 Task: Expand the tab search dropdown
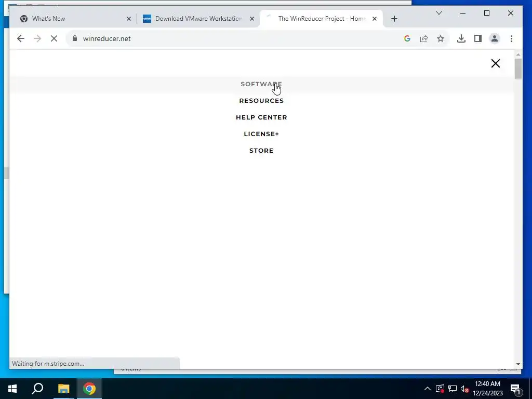438,13
